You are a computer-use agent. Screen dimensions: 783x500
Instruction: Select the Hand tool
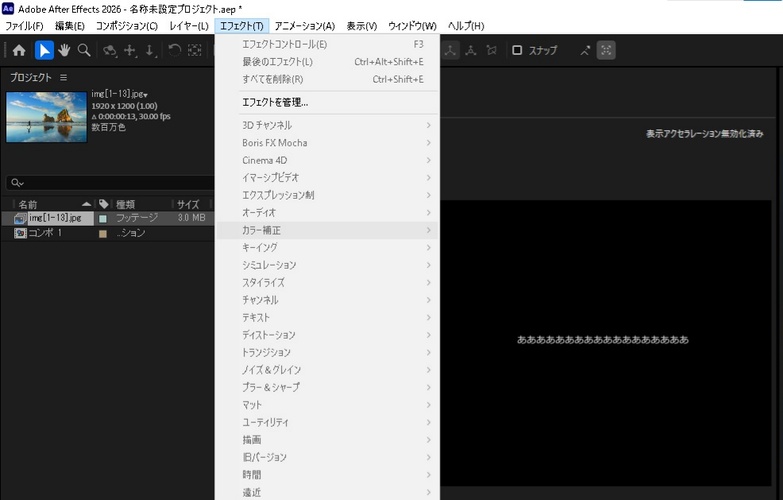click(64, 50)
